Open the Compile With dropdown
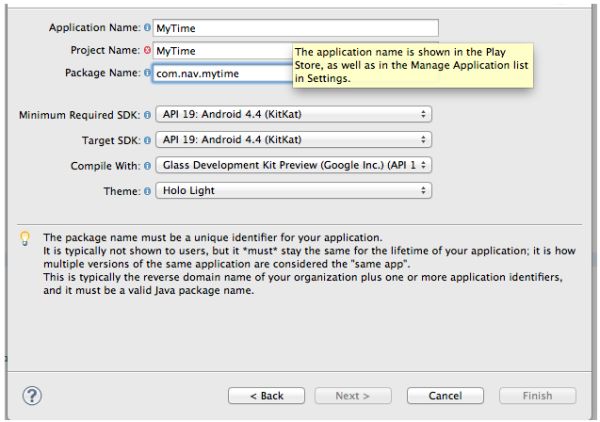 tap(293, 165)
